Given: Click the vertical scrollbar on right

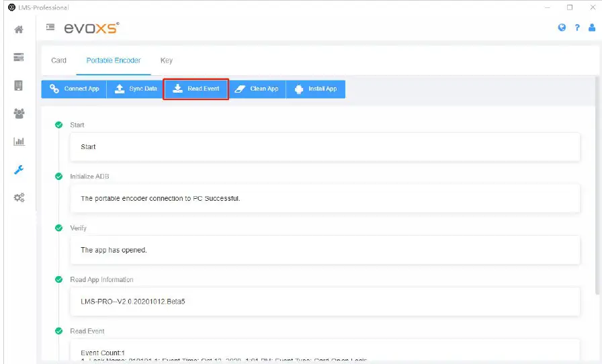Looking at the screenshot, I should [597, 185].
